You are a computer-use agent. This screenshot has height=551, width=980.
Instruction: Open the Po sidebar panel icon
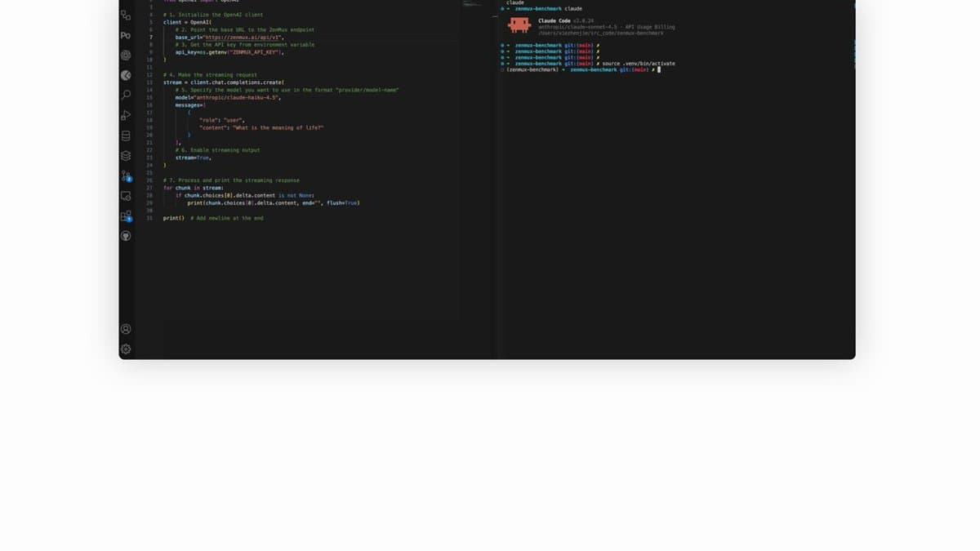(125, 36)
